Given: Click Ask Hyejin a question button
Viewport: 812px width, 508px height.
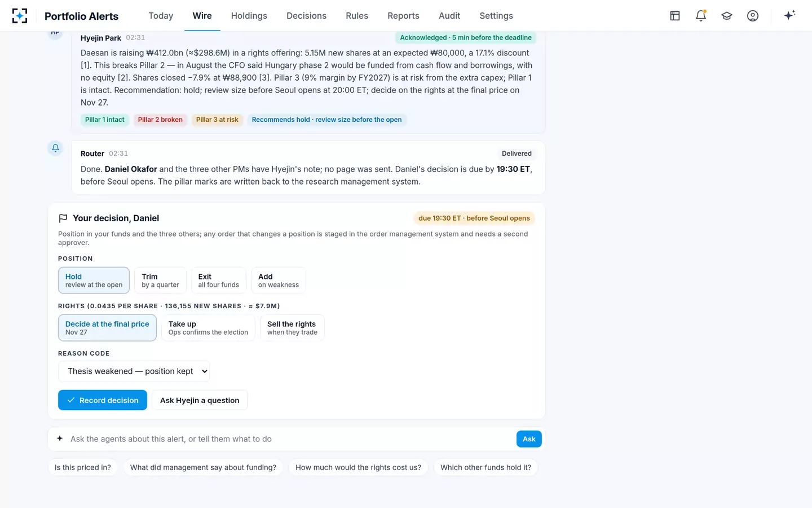Looking at the screenshot, I should (x=200, y=400).
